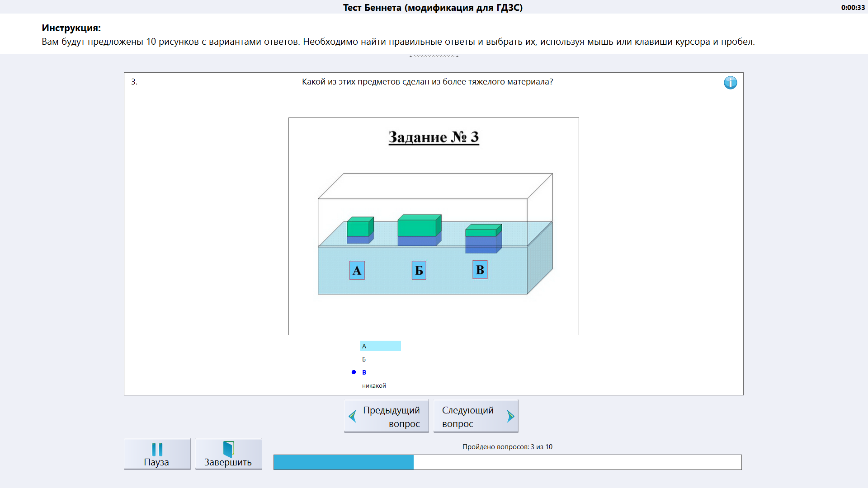Viewport: 868px width, 488px height.
Task: Click the Завершить button
Action: (229, 454)
